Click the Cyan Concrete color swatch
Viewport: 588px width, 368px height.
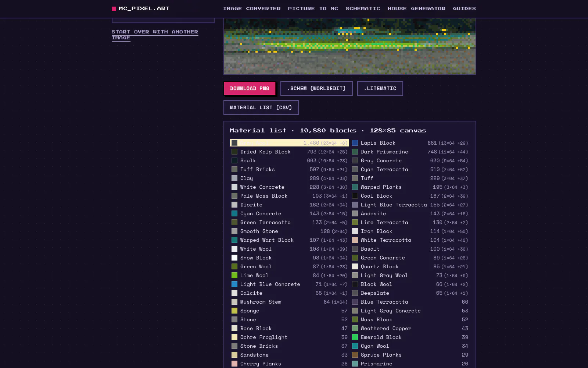click(234, 213)
